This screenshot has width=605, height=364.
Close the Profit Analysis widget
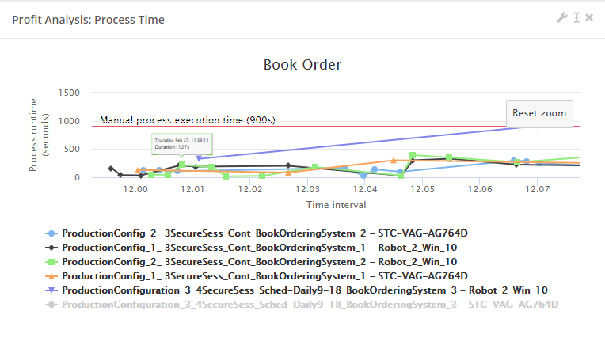589,17
